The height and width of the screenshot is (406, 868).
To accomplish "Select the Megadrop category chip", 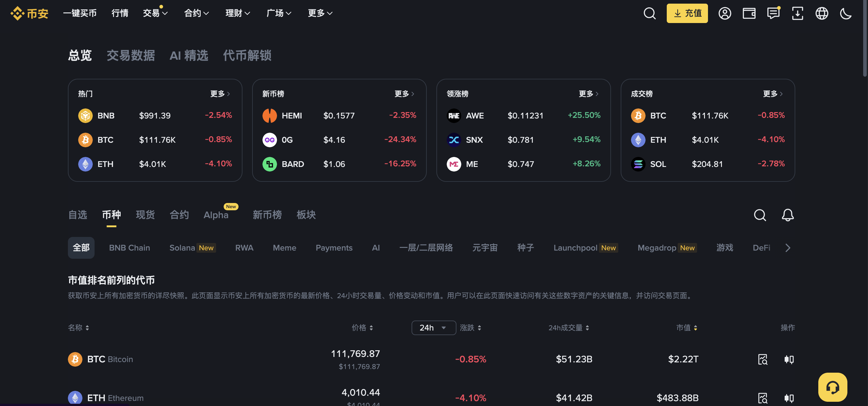I will (667, 248).
